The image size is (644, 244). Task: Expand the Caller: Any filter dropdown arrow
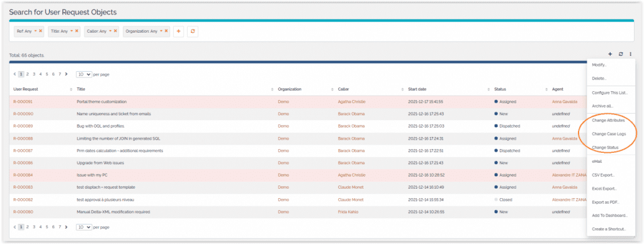(111, 31)
